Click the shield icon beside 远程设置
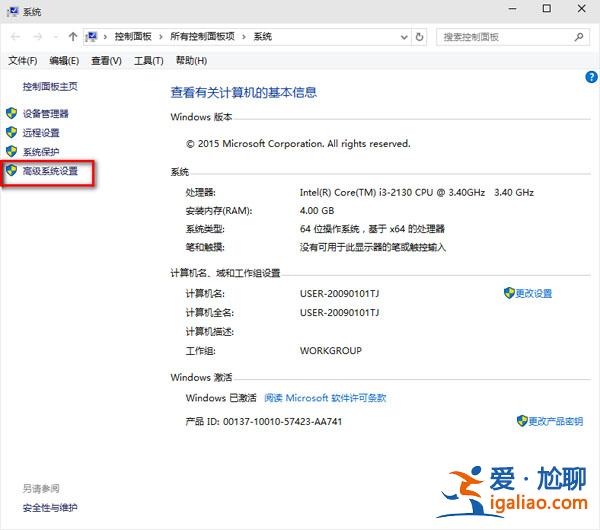Viewport: 600px width, 530px height. [11, 132]
